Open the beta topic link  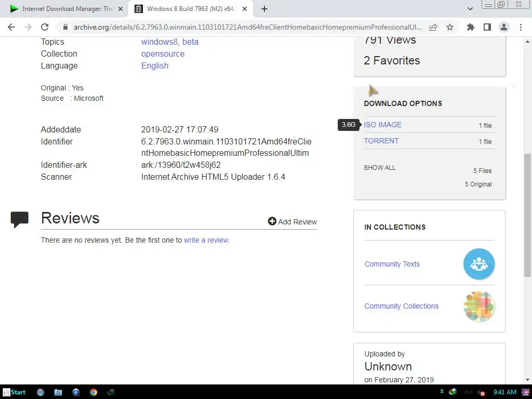[x=190, y=42]
